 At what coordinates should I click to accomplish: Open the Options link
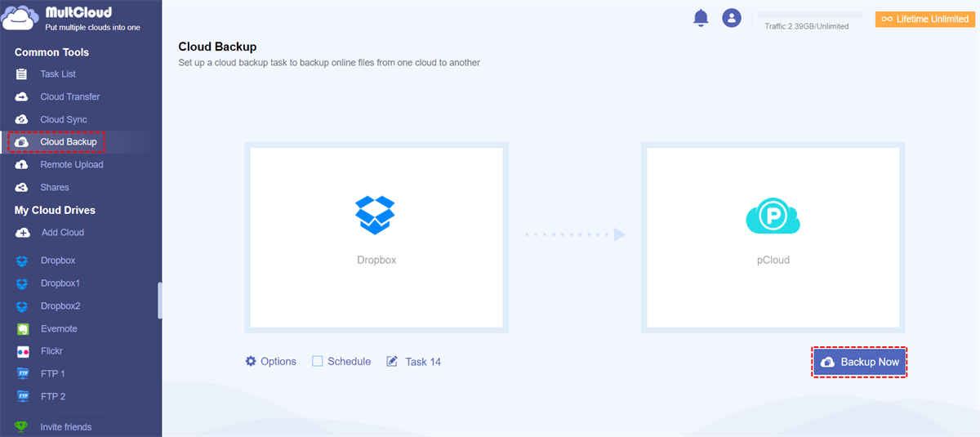(278, 361)
